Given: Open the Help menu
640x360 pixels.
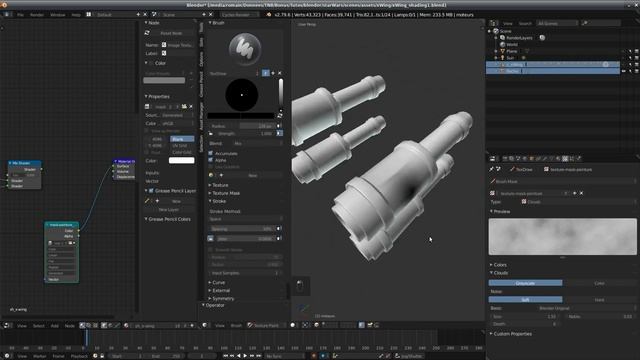Looking at the screenshot, I should 76,15.
